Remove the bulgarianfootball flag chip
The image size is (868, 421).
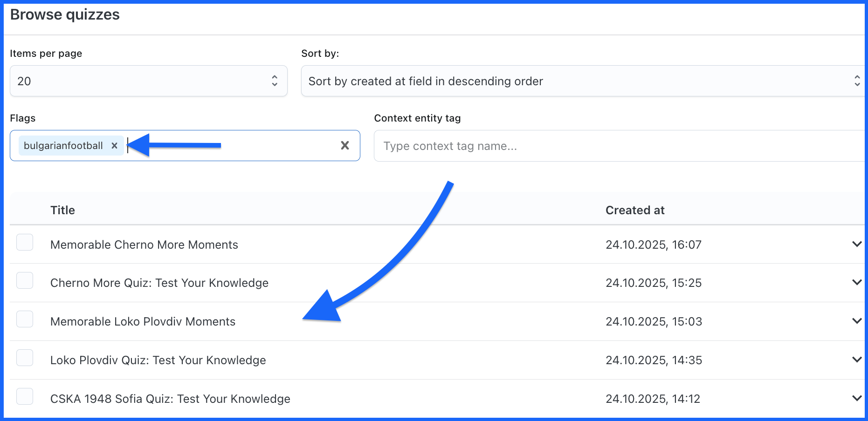click(114, 146)
